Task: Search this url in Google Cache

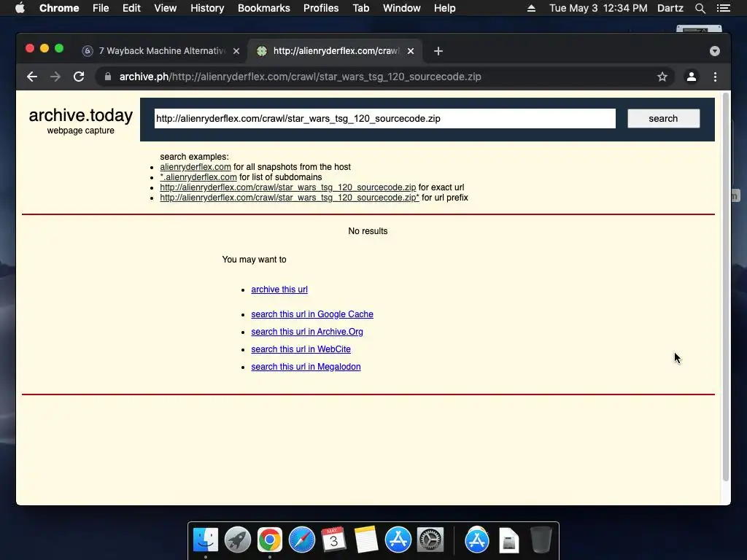Action: click(312, 314)
